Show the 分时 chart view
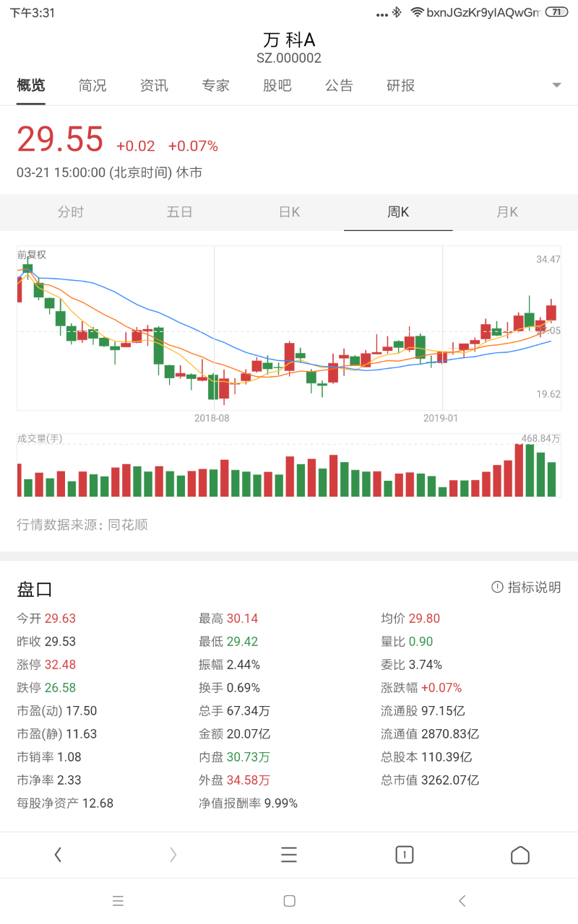Viewport: 578px width, 924px height. pyautogui.click(x=71, y=212)
